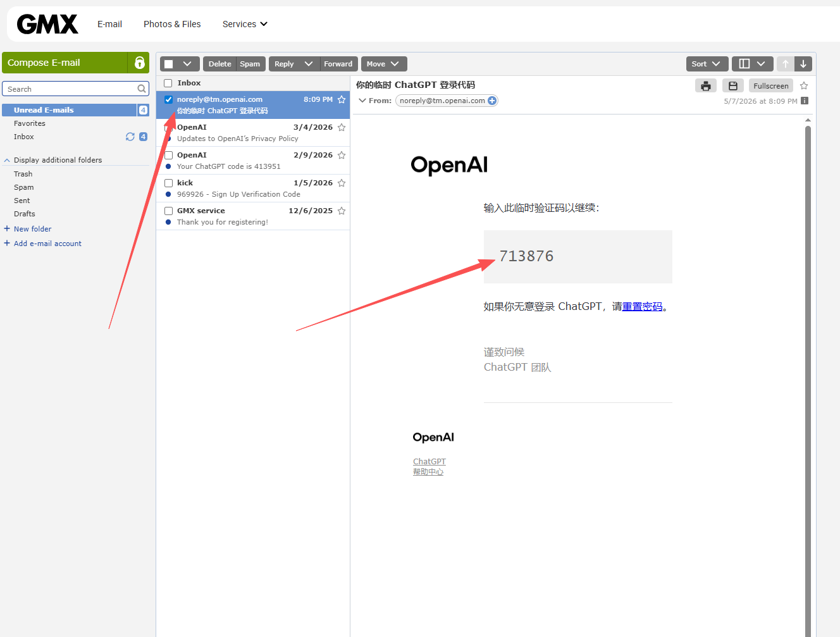Open the Spam folder in the sidebar
840x637 pixels.
click(24, 187)
